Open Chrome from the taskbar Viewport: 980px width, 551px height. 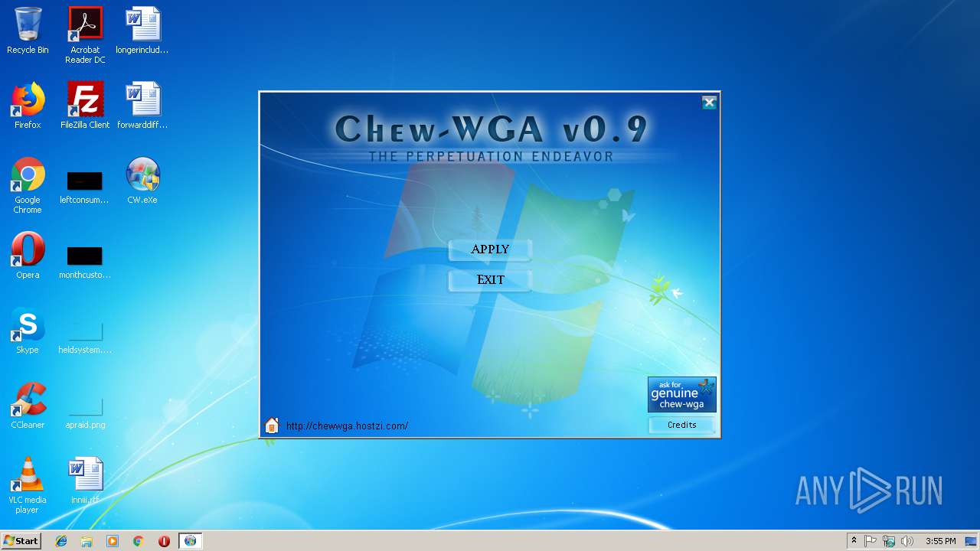139,541
